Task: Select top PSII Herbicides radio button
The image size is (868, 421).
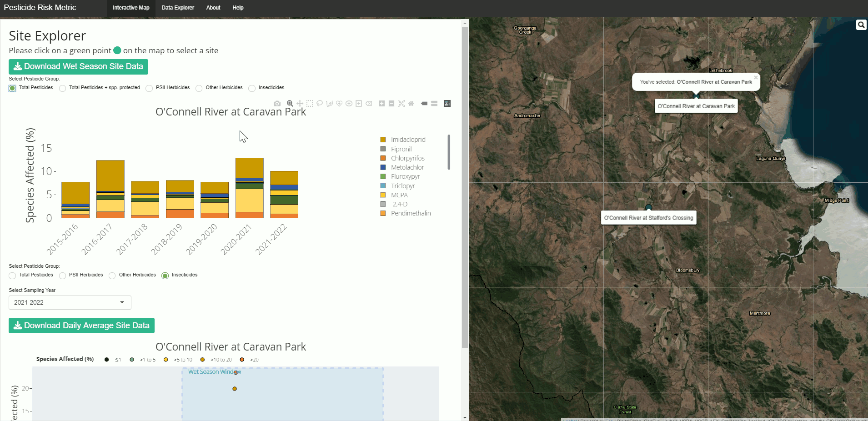Action: click(x=149, y=88)
